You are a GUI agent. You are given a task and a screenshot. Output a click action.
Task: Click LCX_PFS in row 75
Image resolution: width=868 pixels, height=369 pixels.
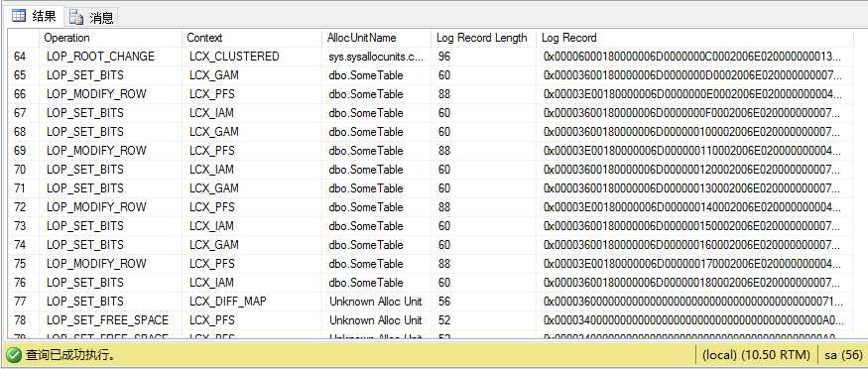click(212, 263)
